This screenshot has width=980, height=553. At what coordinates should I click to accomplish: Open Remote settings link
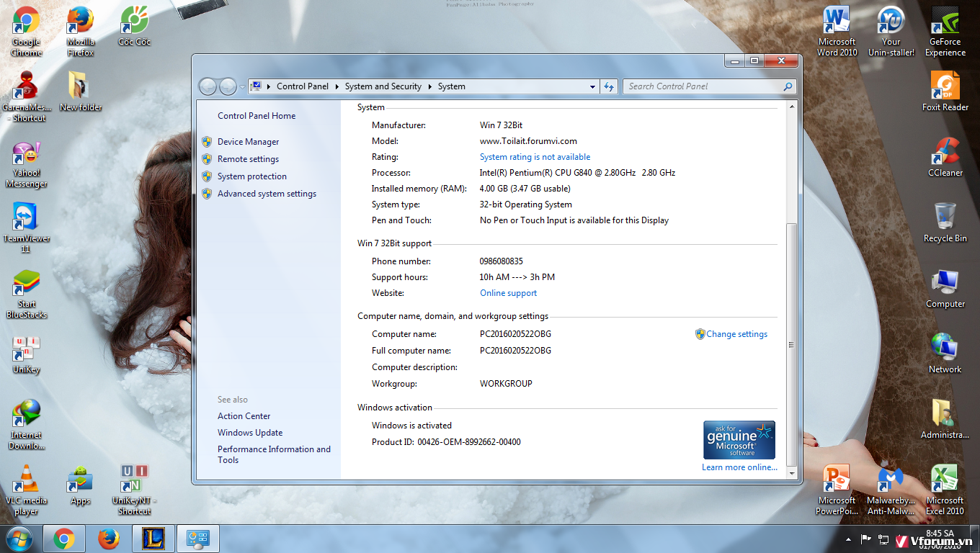pyautogui.click(x=248, y=159)
